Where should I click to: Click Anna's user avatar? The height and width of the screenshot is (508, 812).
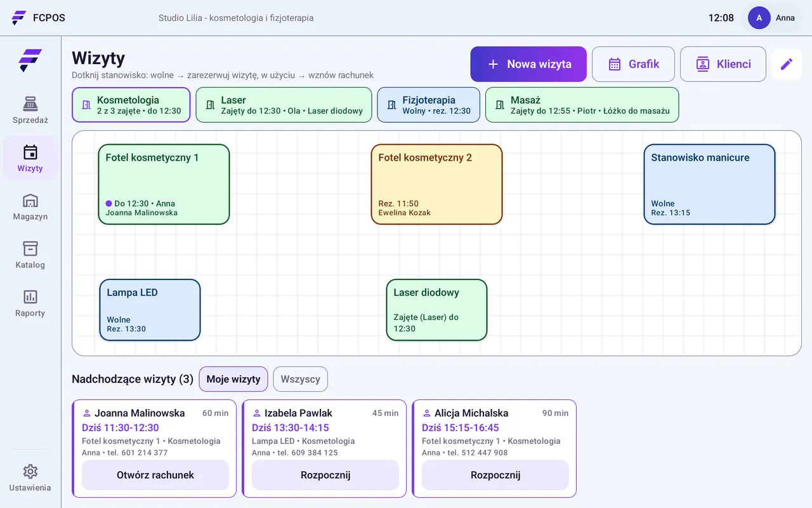point(759,18)
